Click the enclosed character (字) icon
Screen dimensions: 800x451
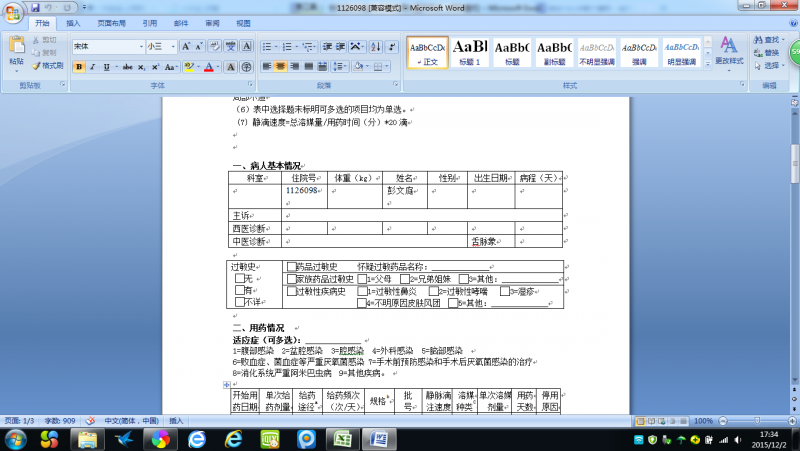tap(246, 67)
